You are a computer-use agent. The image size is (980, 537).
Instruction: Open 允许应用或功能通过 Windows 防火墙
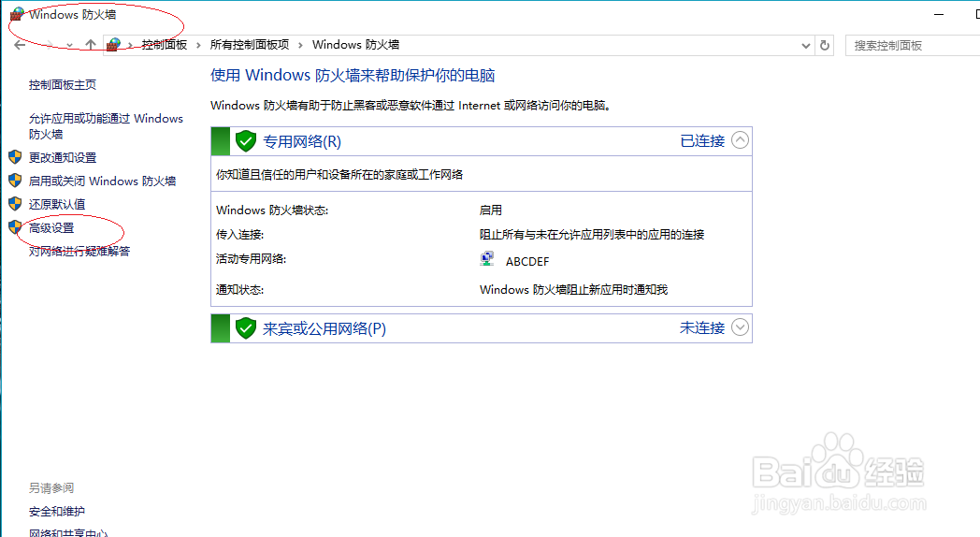coord(106,126)
